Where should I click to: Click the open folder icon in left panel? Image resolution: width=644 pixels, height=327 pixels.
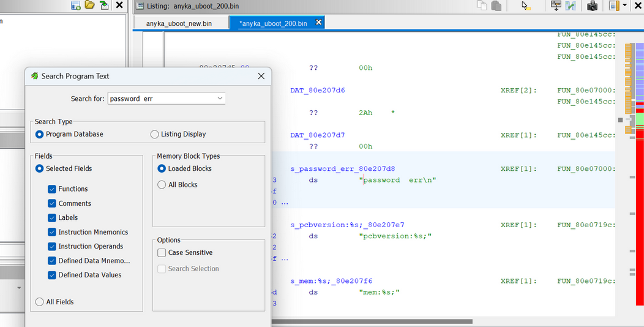90,6
